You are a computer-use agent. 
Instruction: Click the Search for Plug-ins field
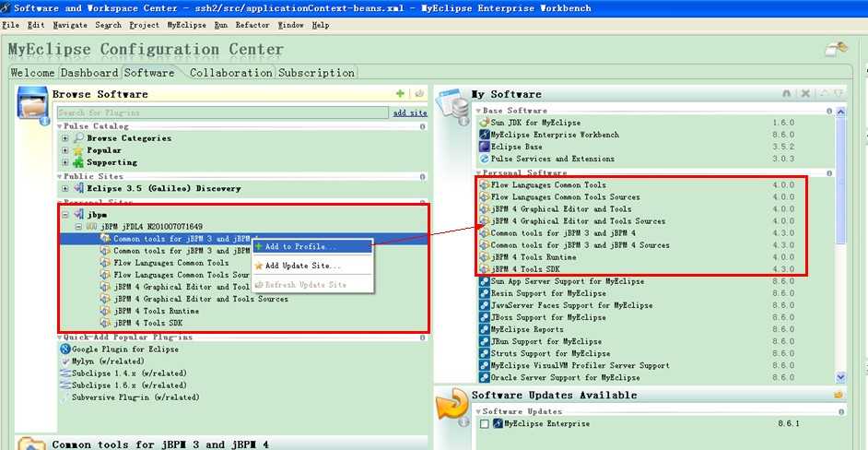(x=223, y=112)
